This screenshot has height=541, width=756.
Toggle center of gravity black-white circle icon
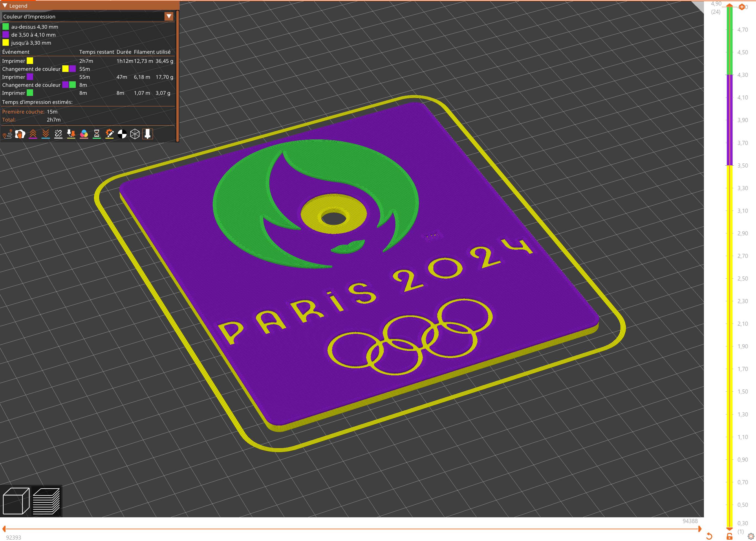pyautogui.click(x=122, y=134)
